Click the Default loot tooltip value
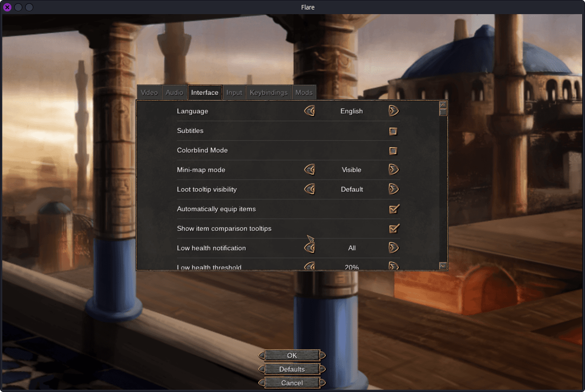 pos(352,190)
